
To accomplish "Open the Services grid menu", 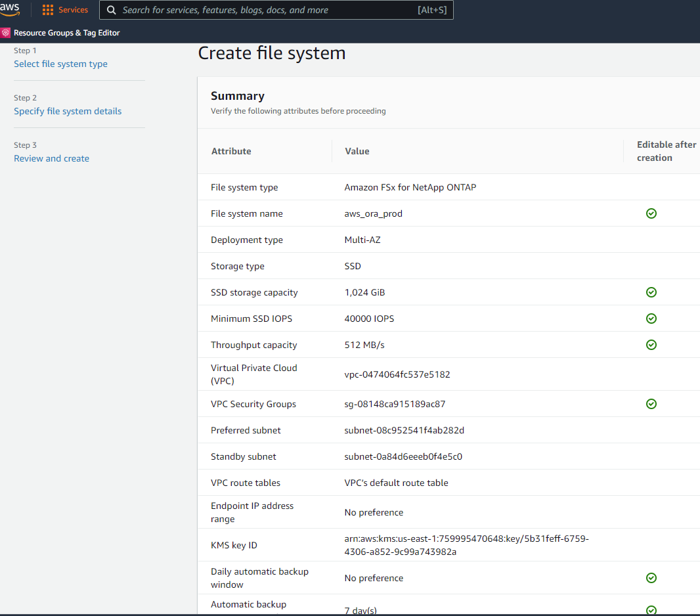I will click(x=48, y=10).
